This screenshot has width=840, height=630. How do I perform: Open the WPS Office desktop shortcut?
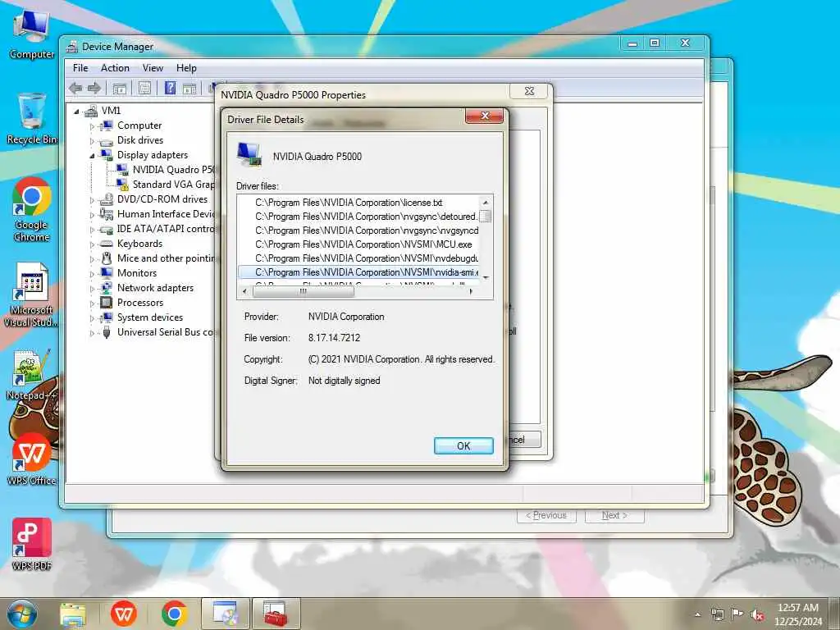[32, 459]
